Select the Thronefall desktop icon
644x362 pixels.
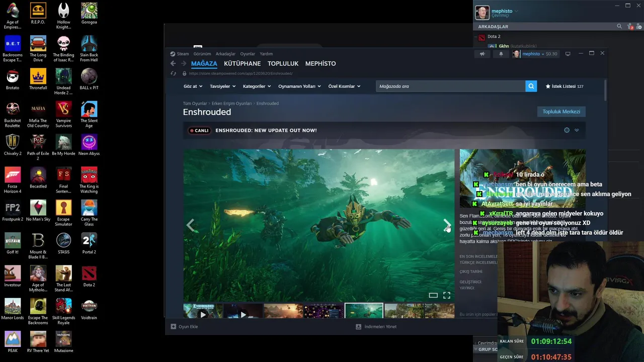(x=38, y=79)
